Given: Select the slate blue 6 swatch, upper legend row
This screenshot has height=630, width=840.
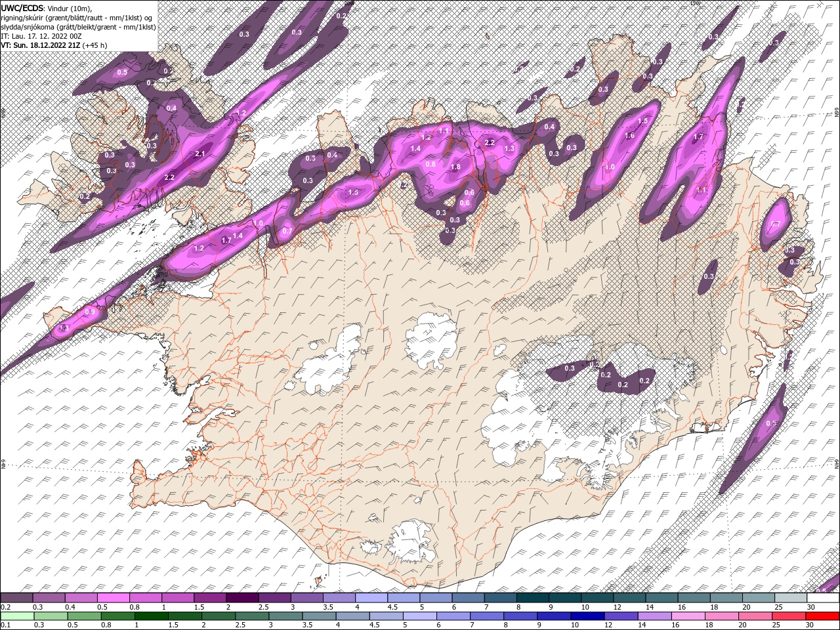Looking at the screenshot, I should click(468, 598).
